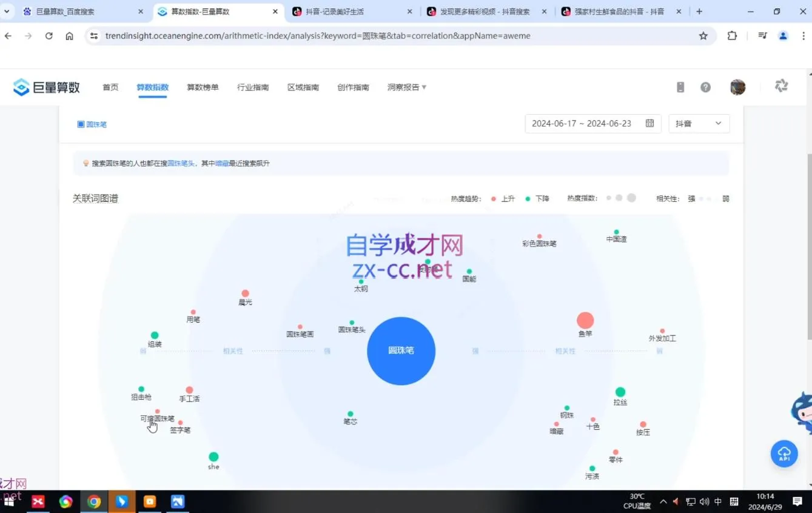Click the calendar icon in date range picker
812x513 pixels.
pyautogui.click(x=649, y=123)
